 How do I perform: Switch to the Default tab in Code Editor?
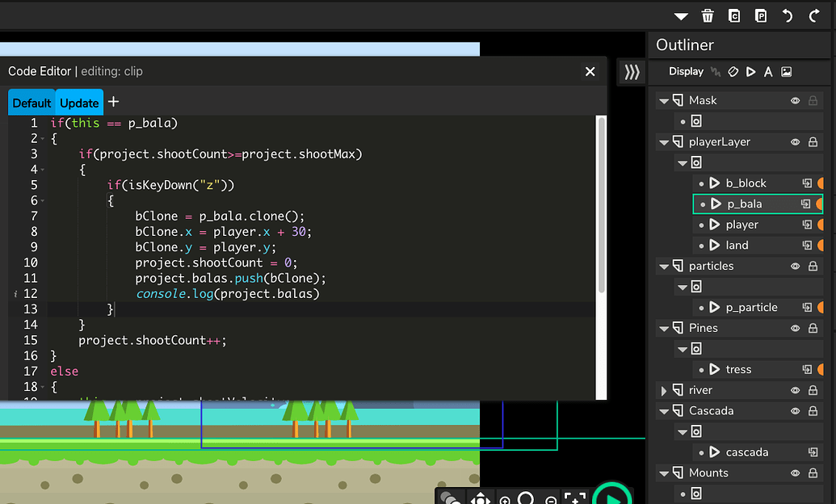pos(32,102)
